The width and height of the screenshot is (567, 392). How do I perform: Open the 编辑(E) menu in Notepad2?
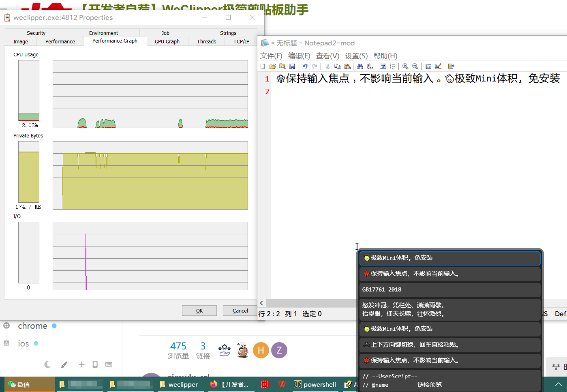(299, 56)
